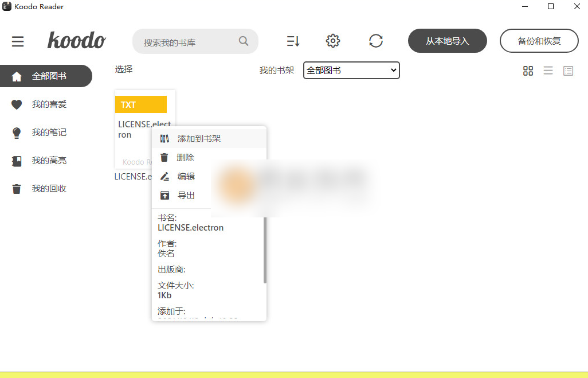Image resolution: width=588 pixels, height=378 pixels.
Task: Open the settings gear icon
Action: 332,41
